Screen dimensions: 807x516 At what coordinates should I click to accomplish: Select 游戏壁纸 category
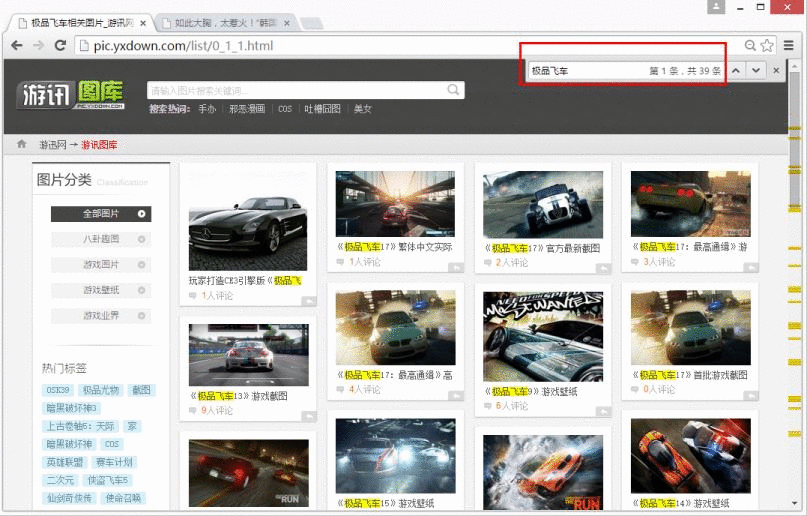(x=101, y=290)
